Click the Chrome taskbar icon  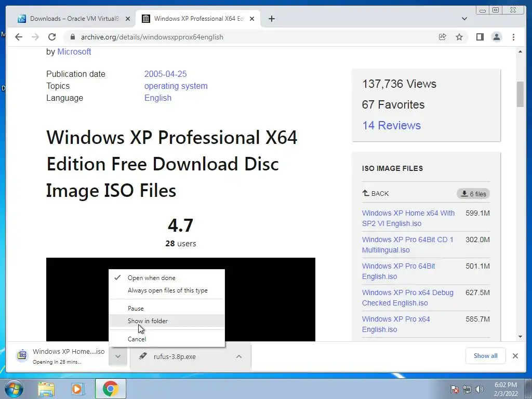[x=110, y=389]
